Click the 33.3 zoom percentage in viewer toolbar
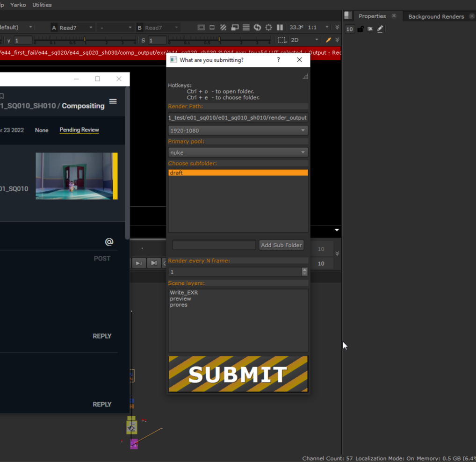Viewport: 476px width, 462px height. pyautogui.click(x=296, y=27)
